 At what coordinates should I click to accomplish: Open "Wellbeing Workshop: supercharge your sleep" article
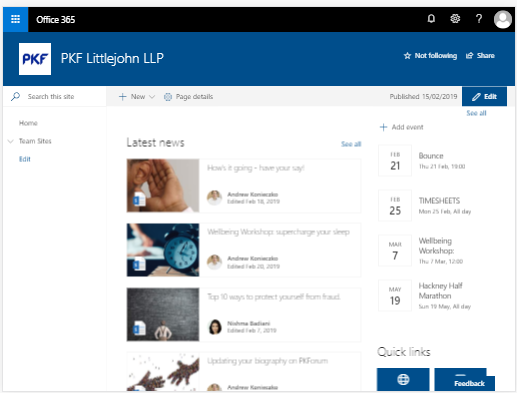coord(278,232)
